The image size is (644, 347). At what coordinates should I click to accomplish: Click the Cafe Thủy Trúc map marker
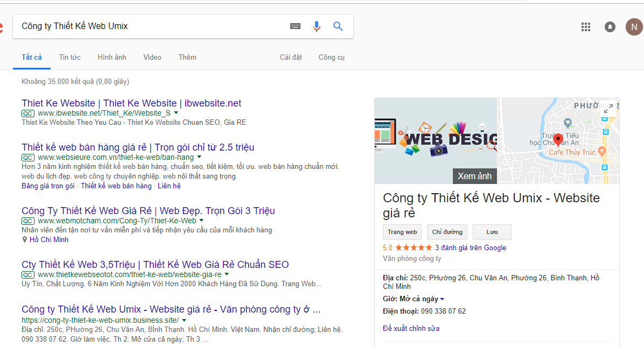click(x=601, y=151)
